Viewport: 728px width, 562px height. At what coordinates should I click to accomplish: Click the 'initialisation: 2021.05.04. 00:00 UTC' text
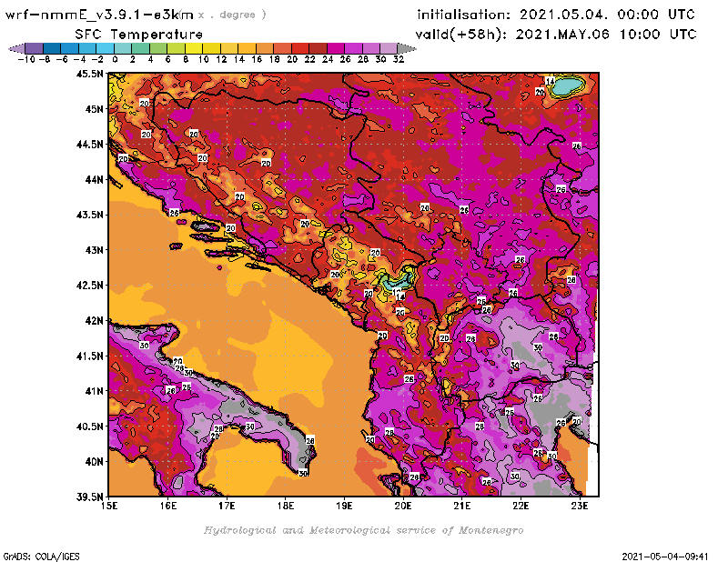pos(556,15)
